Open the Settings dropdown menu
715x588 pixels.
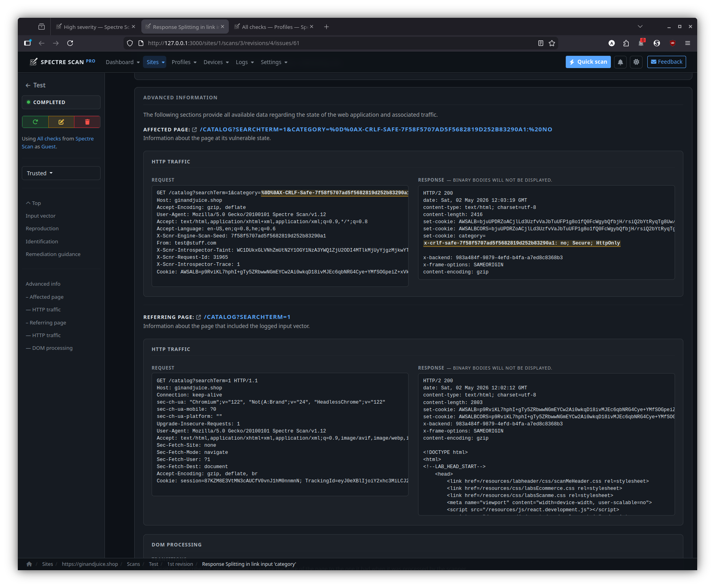[x=274, y=62]
